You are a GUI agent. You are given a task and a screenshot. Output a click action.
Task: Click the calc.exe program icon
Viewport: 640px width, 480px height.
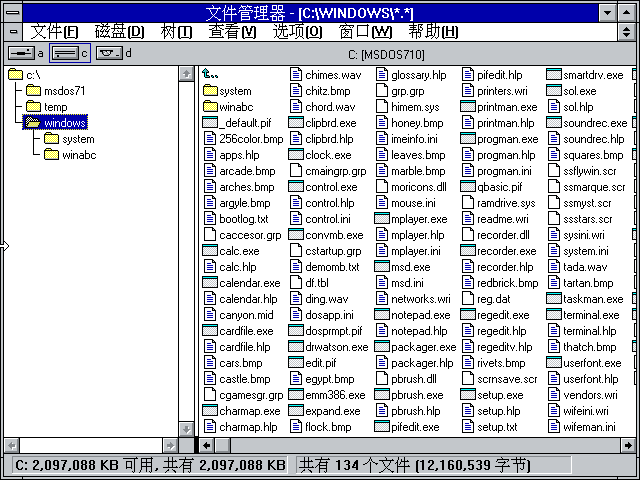(210, 251)
